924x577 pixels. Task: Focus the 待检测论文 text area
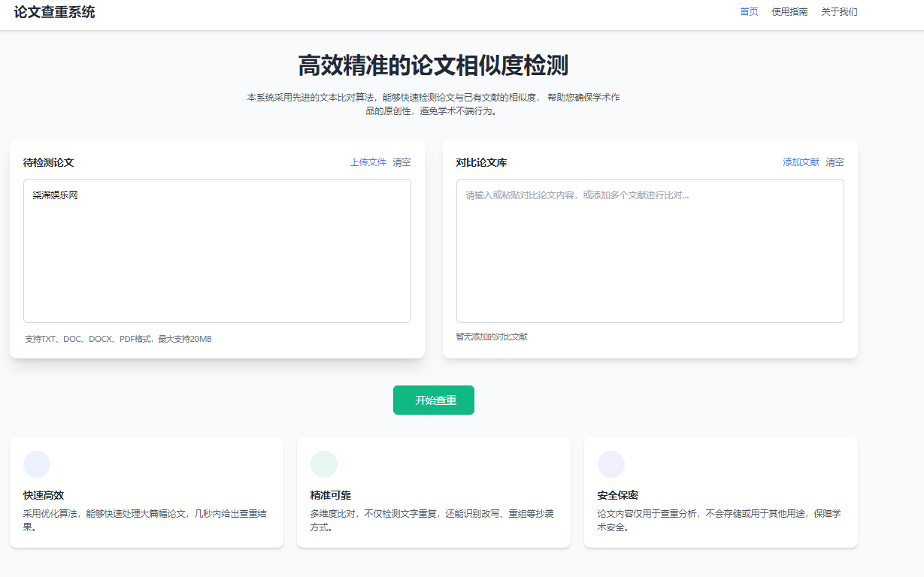(217, 251)
